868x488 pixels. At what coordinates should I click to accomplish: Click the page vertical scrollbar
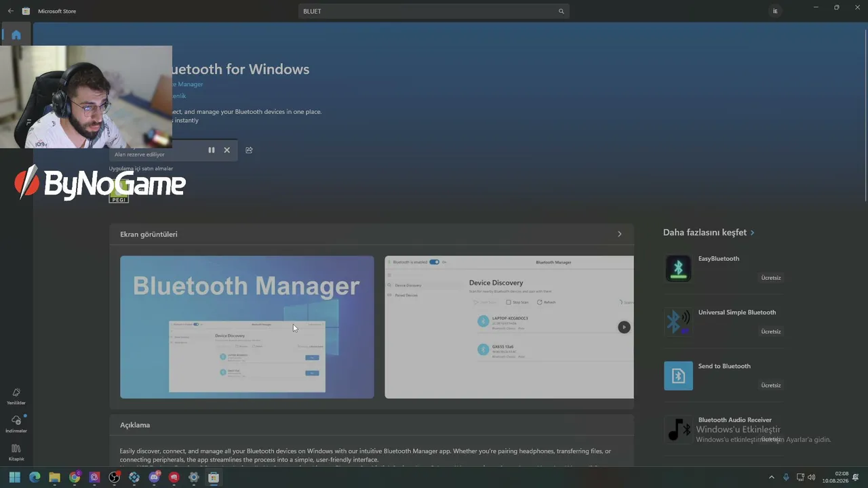865,115
